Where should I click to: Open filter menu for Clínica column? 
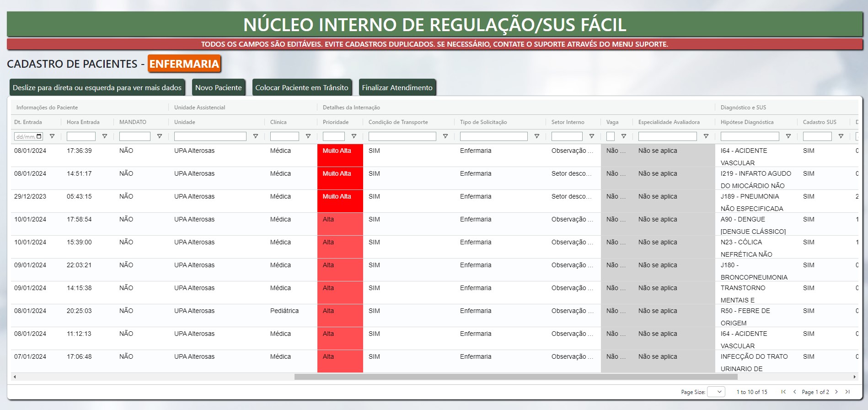click(x=308, y=136)
